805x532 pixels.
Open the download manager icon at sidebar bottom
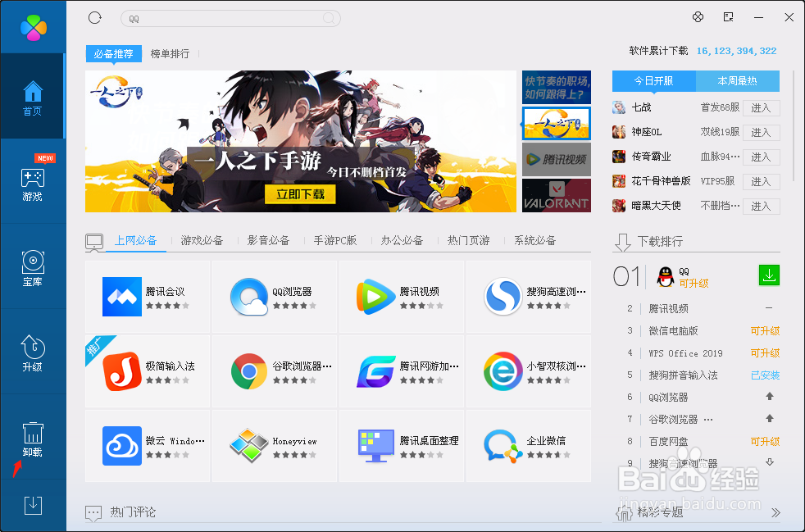click(x=33, y=506)
